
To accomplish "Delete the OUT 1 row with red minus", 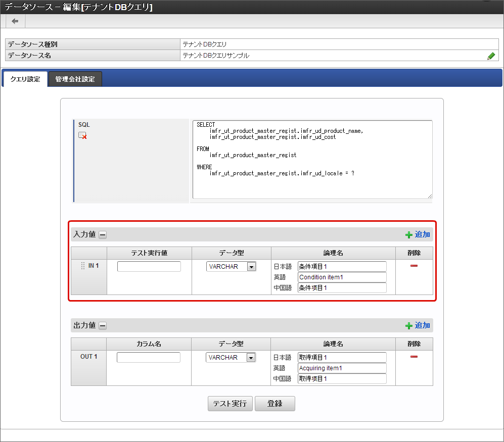I will pos(414,357).
